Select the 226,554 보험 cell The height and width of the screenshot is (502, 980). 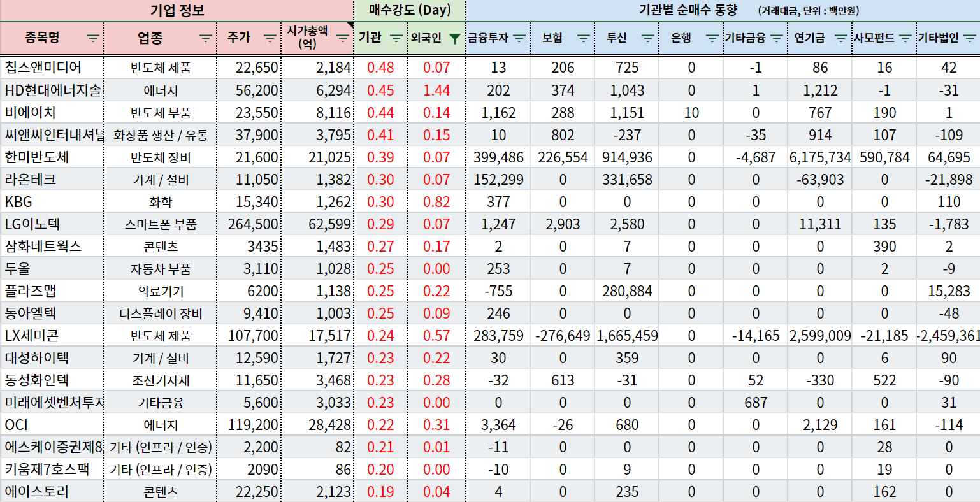(x=563, y=157)
